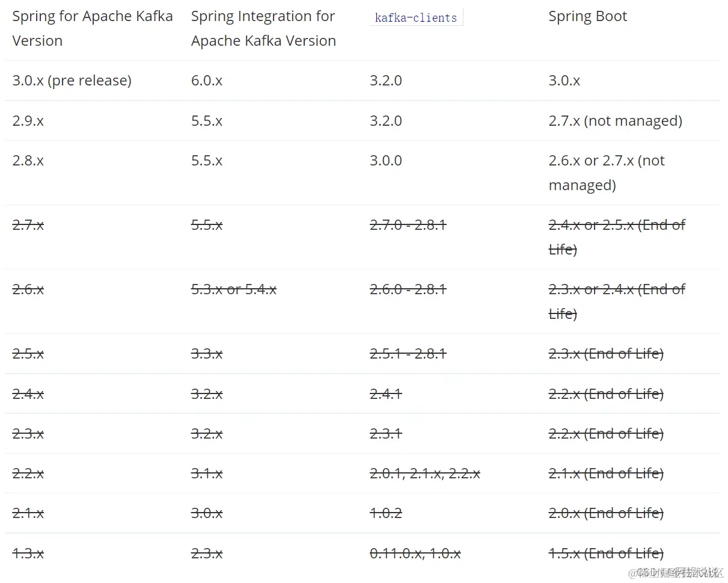The width and height of the screenshot is (728, 583).
Task: Select the "6.0.x" integration version cell
Action: (207, 80)
